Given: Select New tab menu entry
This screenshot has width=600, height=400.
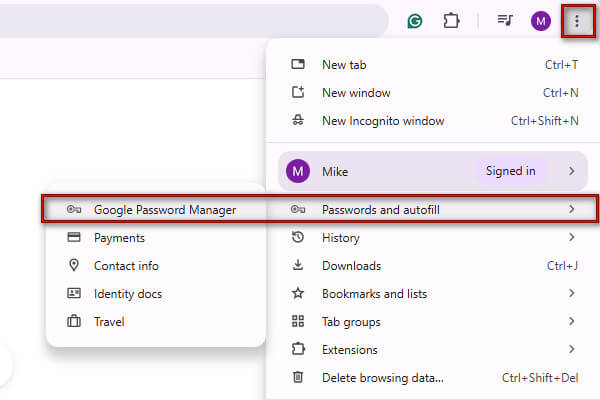Looking at the screenshot, I should click(x=433, y=65).
